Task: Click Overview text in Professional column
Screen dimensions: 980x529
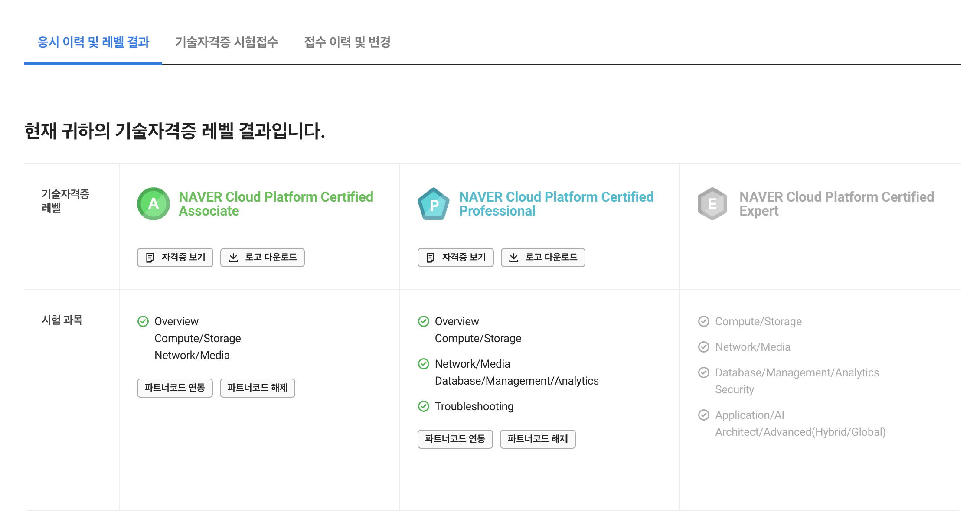Action: pos(457,321)
